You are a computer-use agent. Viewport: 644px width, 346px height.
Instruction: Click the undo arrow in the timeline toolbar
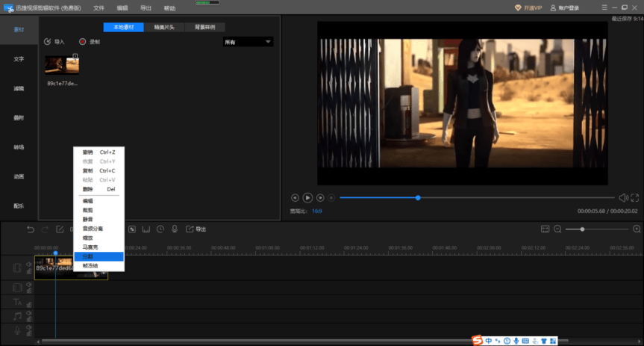31,229
